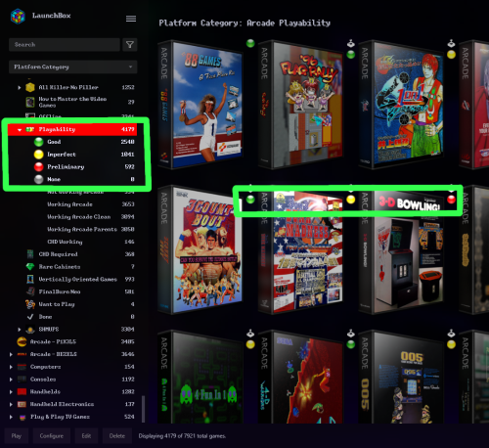This screenshot has width=489, height=448.
Task: Click the FinalBurn Neo icon
Action: click(30, 291)
